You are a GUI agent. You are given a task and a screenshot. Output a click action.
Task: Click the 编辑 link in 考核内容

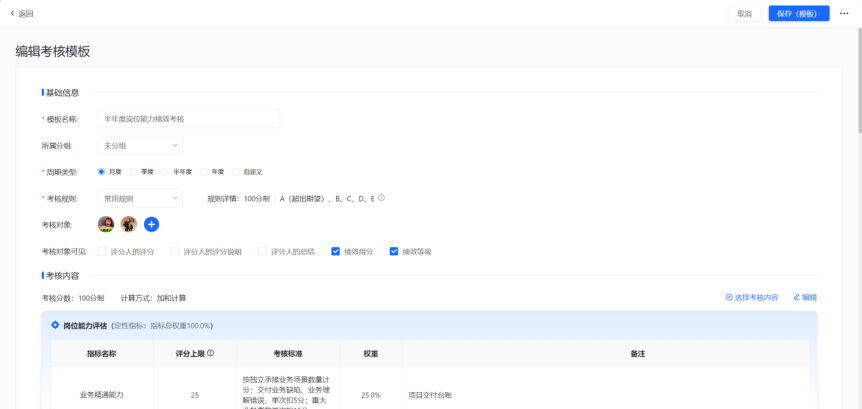(805, 297)
